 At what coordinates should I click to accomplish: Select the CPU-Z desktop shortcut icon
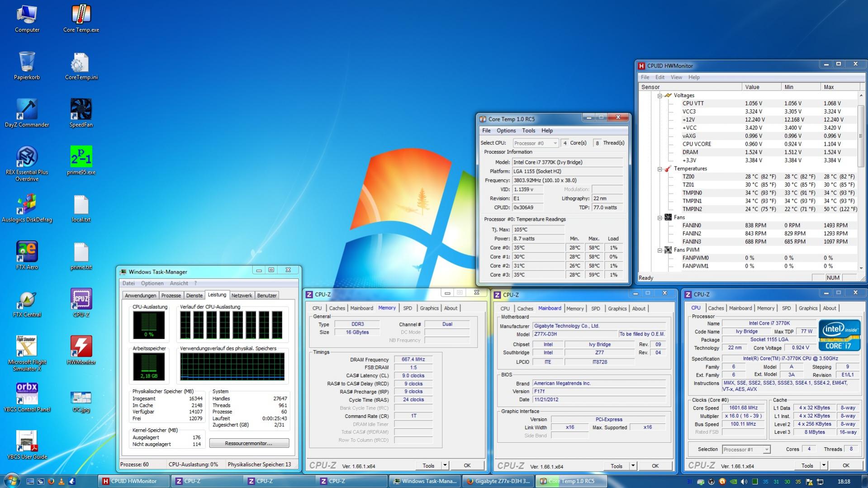81,303
